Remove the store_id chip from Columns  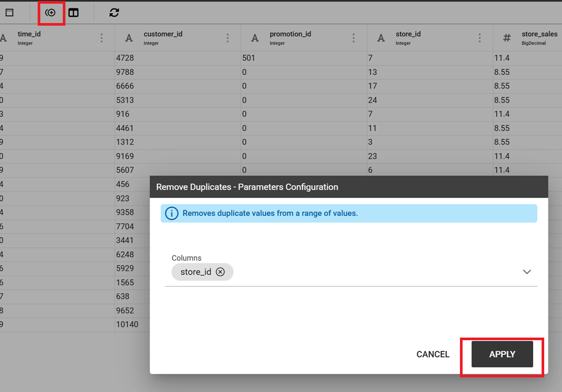220,272
